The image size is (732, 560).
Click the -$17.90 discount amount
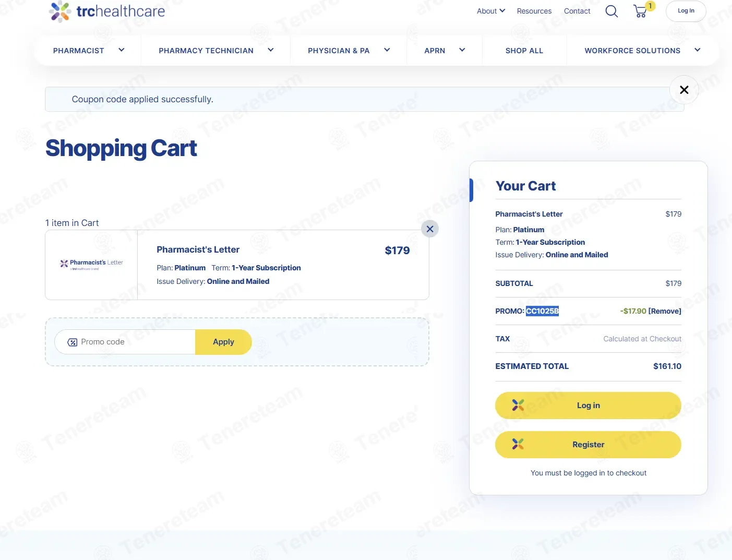pyautogui.click(x=633, y=311)
